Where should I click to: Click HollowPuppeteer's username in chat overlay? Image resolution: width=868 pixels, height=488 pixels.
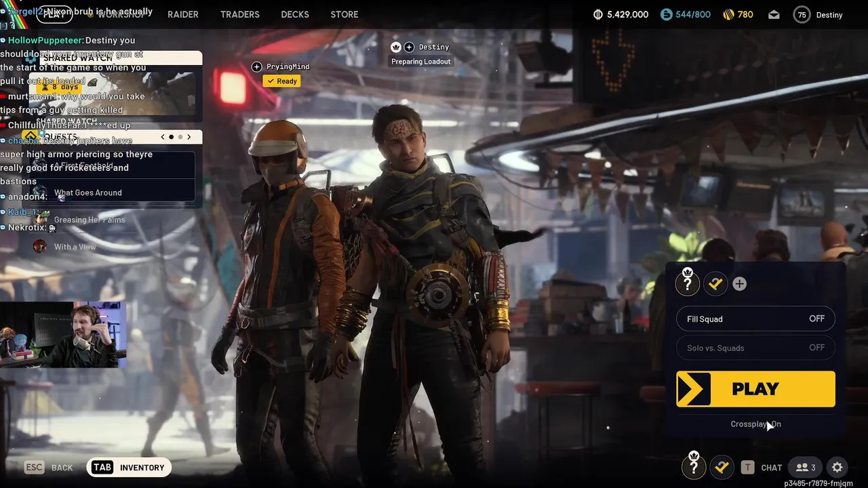click(46, 41)
